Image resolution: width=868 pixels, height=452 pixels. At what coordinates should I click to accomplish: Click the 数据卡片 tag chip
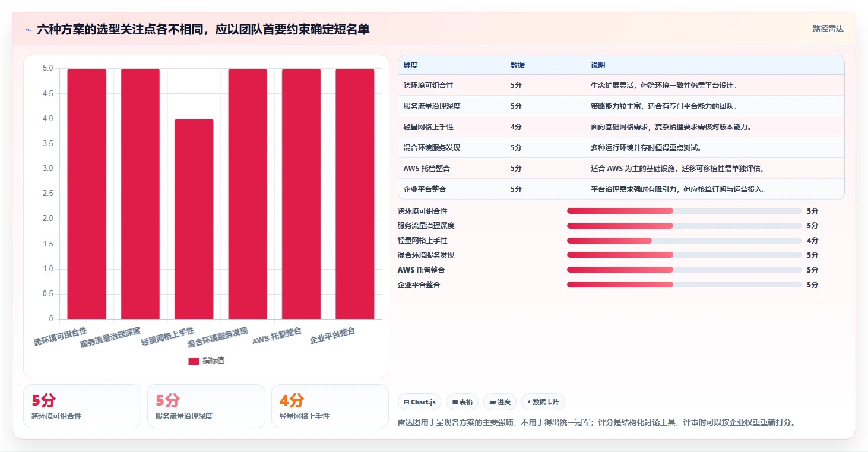coord(543,402)
